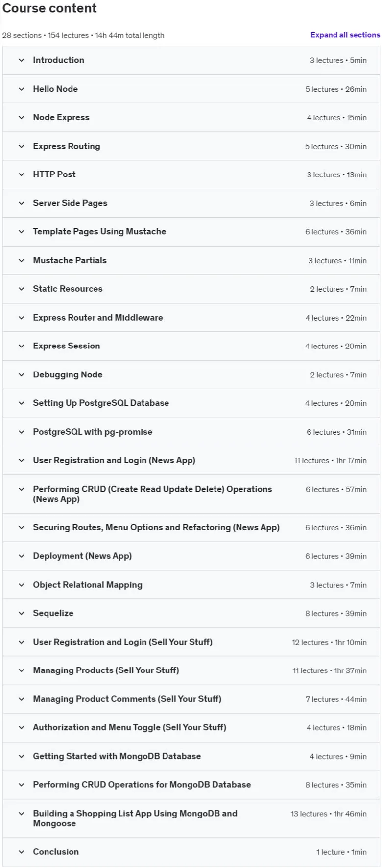Click chevron for Express Router and Middleware
Viewport: 382px width, 868px height.
click(x=21, y=318)
